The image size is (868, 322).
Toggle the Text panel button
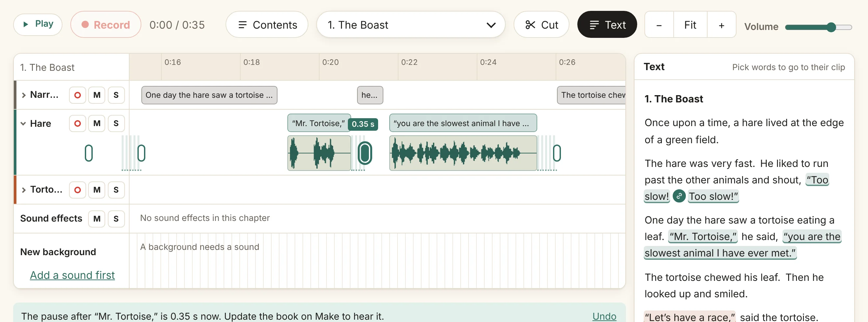(x=607, y=24)
